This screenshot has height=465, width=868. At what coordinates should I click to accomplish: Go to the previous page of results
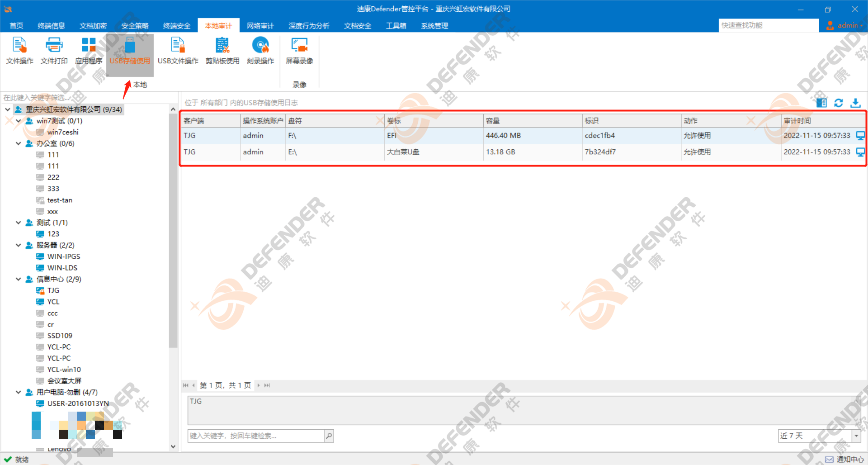[x=193, y=385]
